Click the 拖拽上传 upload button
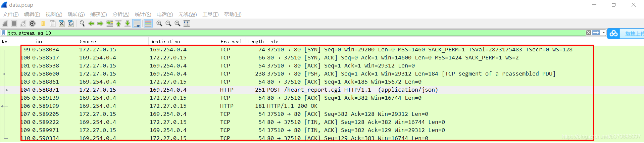Viewport: 644px width, 143px height. (x=633, y=34)
